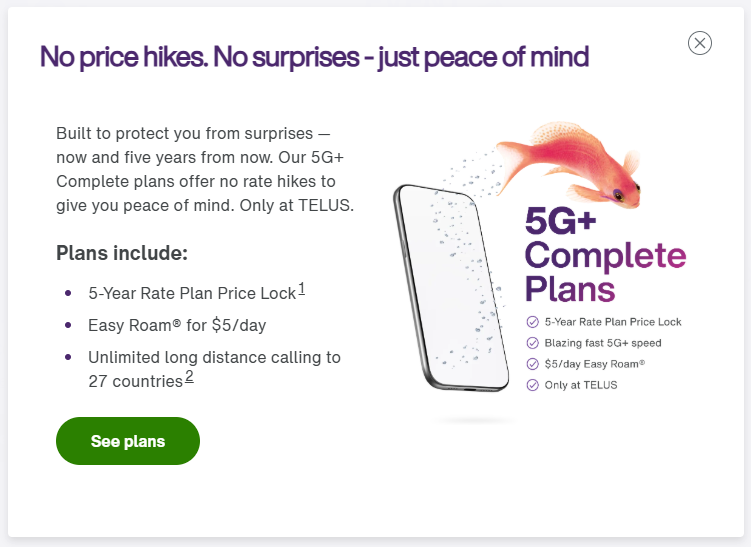This screenshot has width=751, height=547.
Task: Close the promo dialog with the X icon
Action: click(700, 43)
